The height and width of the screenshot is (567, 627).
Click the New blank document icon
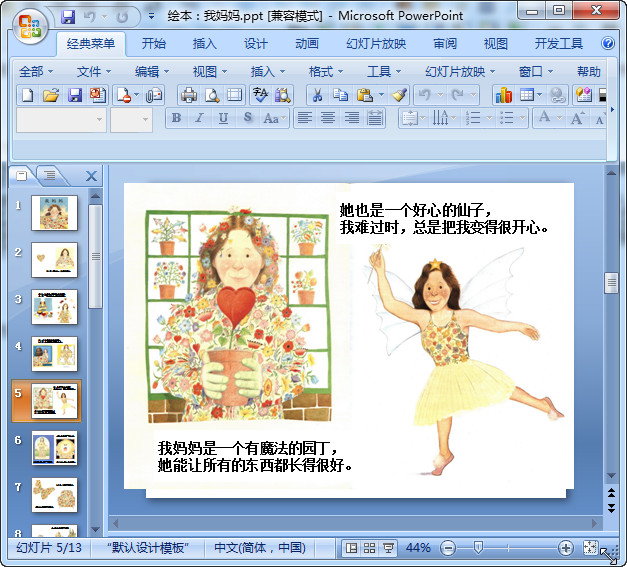pos(28,95)
